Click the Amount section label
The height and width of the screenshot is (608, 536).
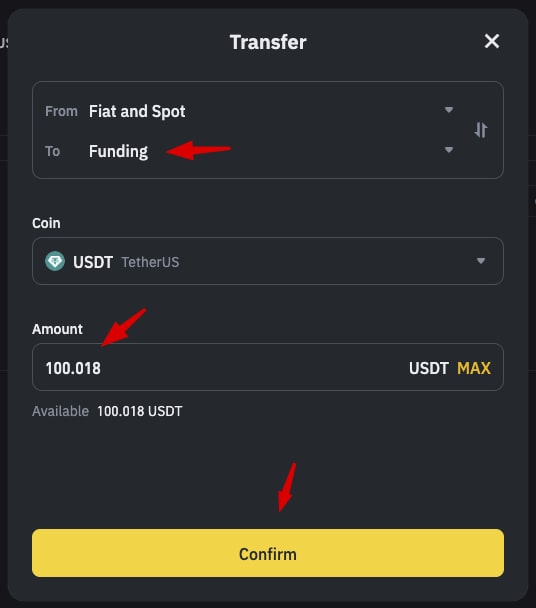57,329
